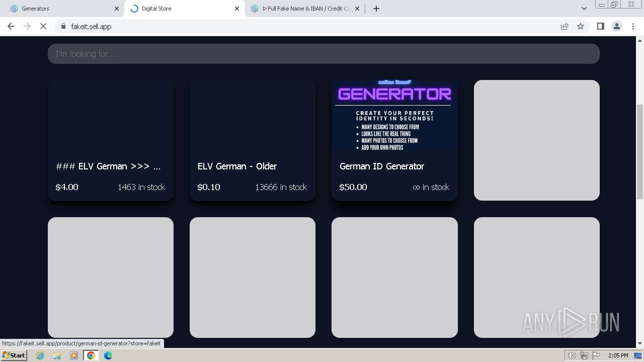Open the Chrome profile menu
644x362 pixels.
(x=617, y=26)
